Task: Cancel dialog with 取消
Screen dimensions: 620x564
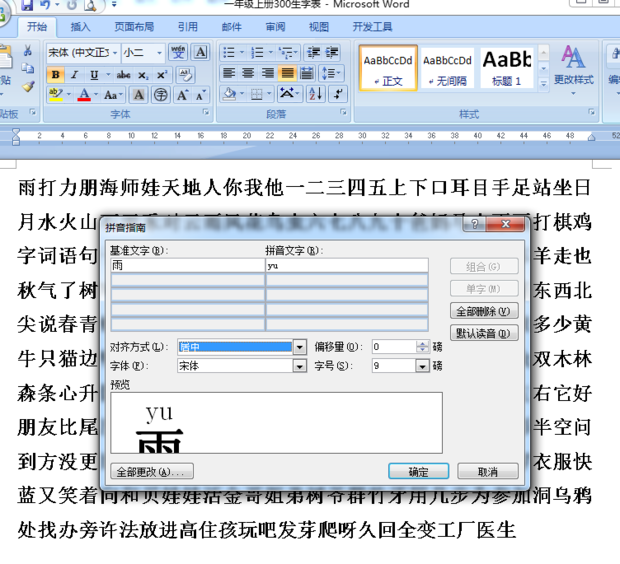Action: 488,471
